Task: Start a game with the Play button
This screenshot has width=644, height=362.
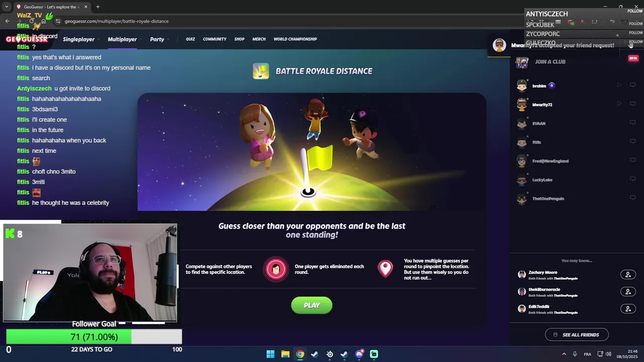Action: pos(312,305)
